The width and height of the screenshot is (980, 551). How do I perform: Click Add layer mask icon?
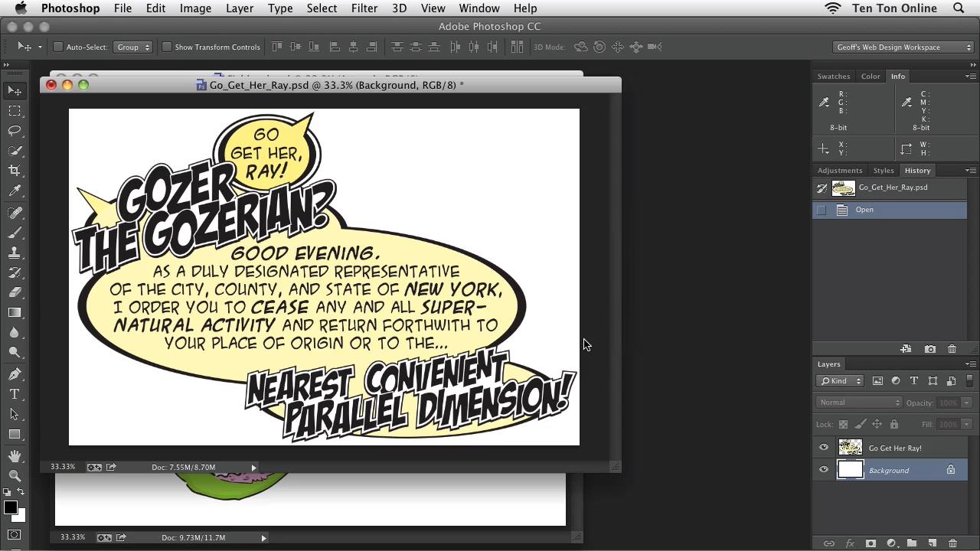click(x=871, y=543)
